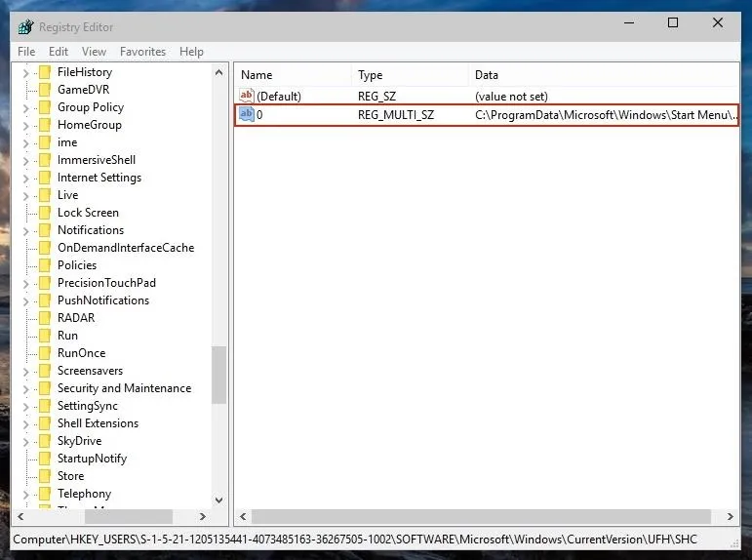Open the Favorites menu
The height and width of the screenshot is (560, 752).
pyautogui.click(x=142, y=52)
